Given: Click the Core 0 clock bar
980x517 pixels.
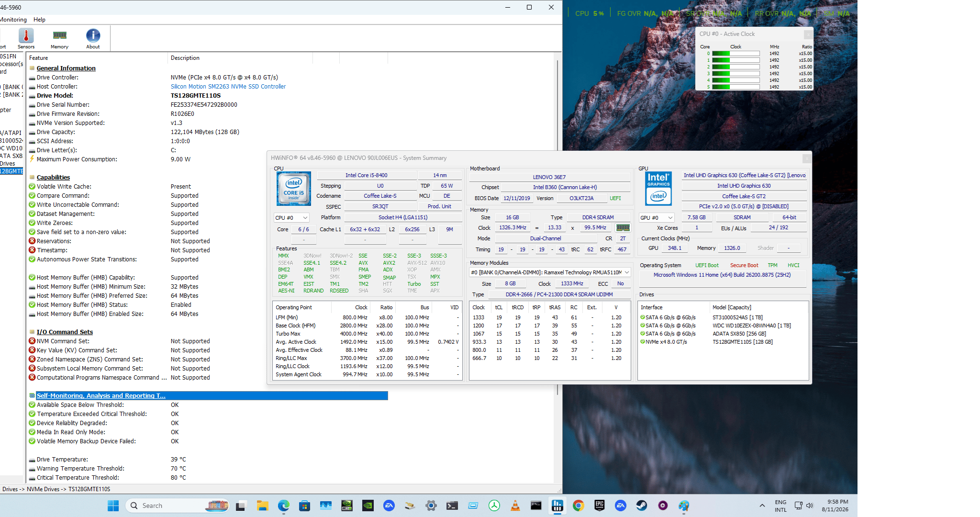Looking at the screenshot, I should [735, 54].
